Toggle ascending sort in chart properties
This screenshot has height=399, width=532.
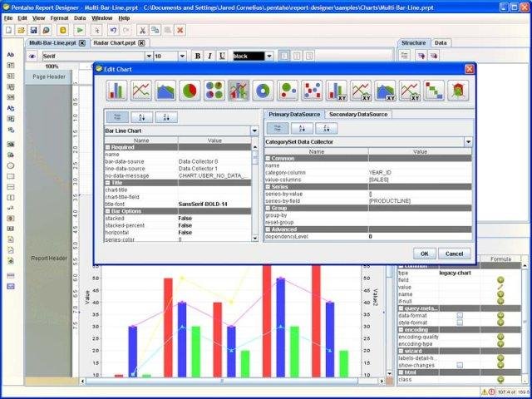click(142, 117)
